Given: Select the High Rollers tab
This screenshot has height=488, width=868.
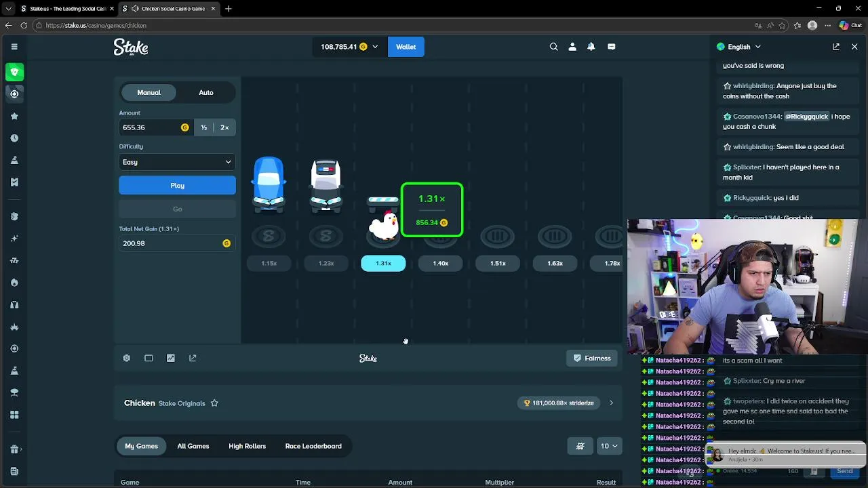Looking at the screenshot, I should [247, 446].
